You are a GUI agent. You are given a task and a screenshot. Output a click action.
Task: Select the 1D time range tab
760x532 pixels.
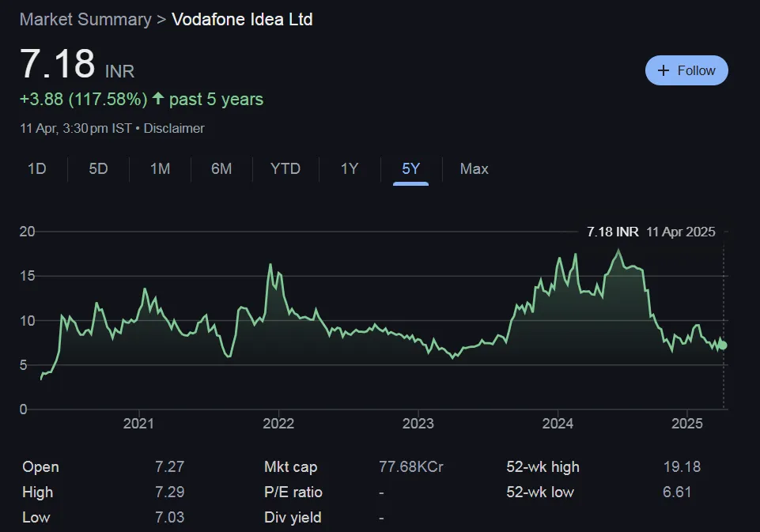click(37, 168)
